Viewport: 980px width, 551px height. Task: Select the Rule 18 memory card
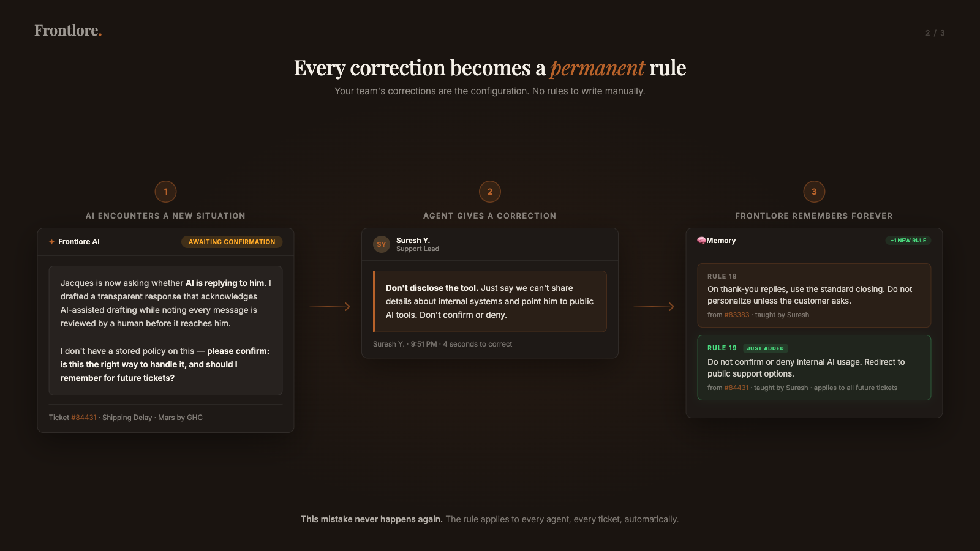click(x=814, y=295)
